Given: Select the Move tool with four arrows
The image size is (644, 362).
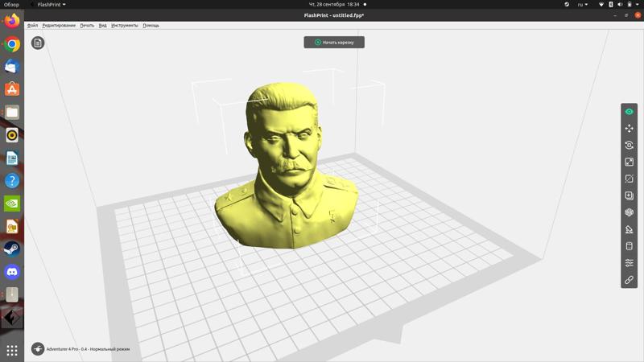Looking at the screenshot, I should tap(629, 129).
